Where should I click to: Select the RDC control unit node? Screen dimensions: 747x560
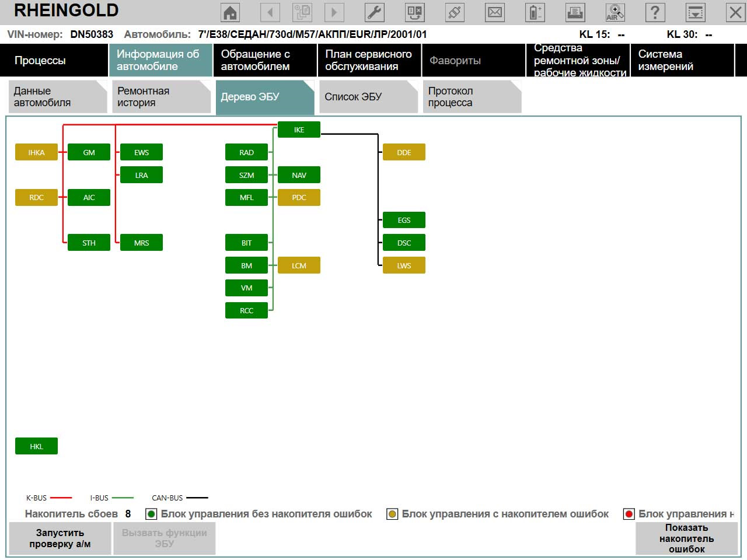[x=36, y=197]
